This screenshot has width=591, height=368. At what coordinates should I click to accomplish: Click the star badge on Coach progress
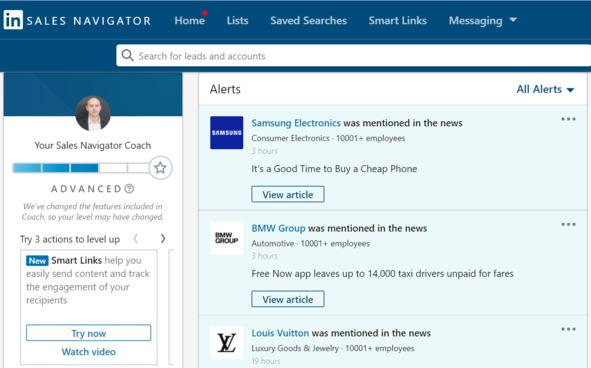coord(161,168)
